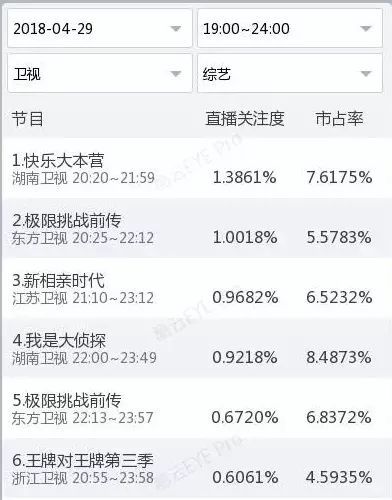This screenshot has height=500, width=392.
Task: Sort by 直播关注度 column header
Action: 245,119
